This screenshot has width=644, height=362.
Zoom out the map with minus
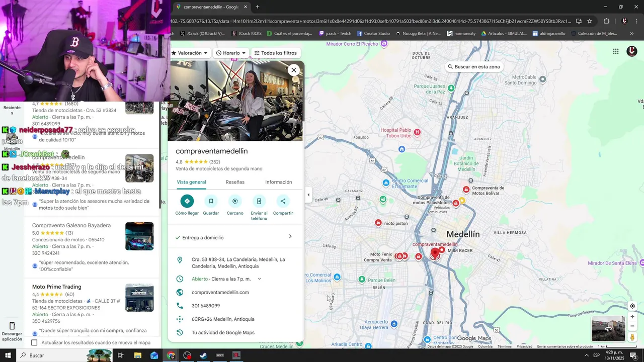pos(632,326)
